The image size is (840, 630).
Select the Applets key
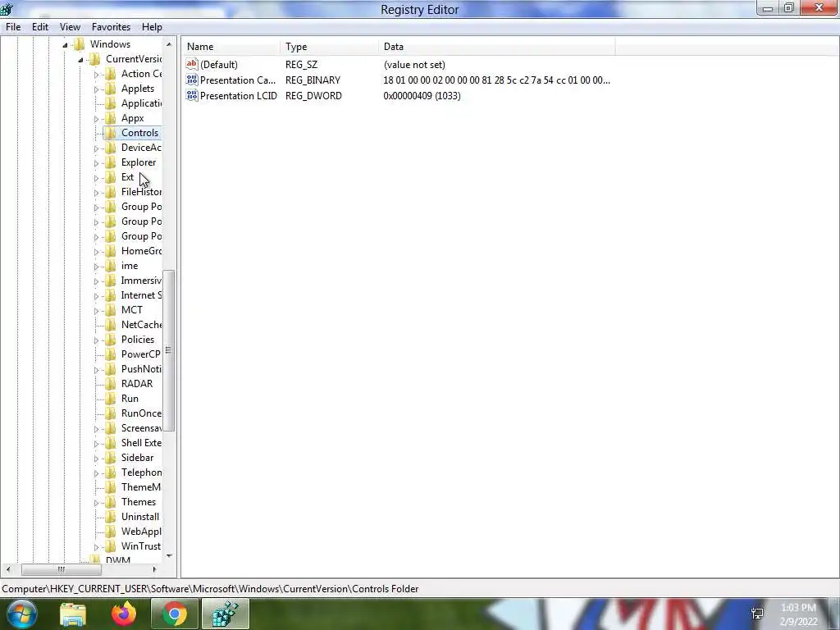138,89
